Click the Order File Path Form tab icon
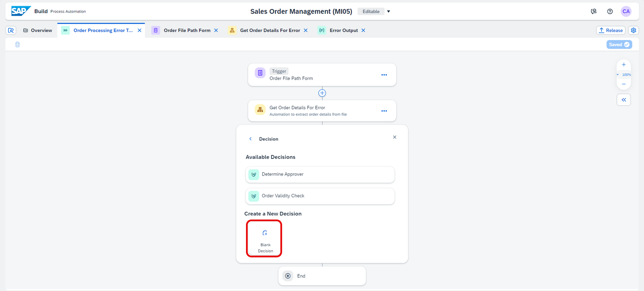 tap(156, 30)
